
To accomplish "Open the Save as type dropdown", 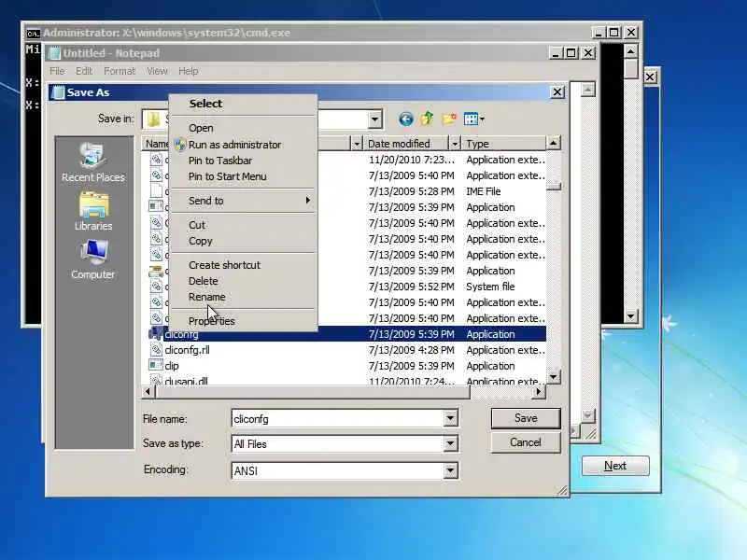I will [x=450, y=444].
